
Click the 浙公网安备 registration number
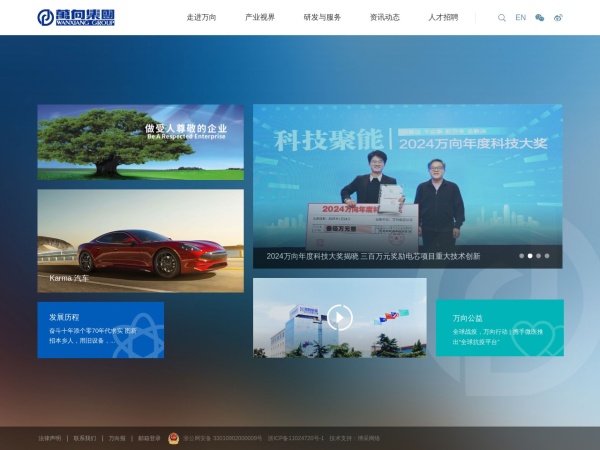coord(222,439)
